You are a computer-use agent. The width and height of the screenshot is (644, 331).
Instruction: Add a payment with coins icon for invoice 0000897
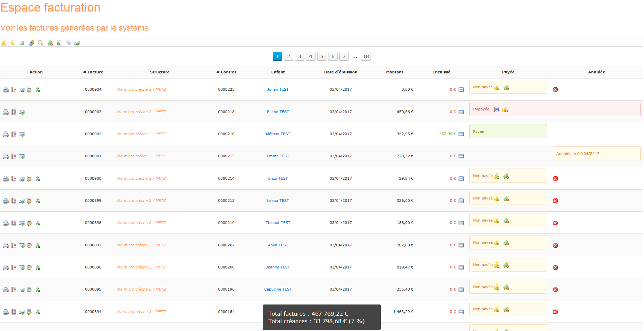pyautogui.click(x=497, y=243)
